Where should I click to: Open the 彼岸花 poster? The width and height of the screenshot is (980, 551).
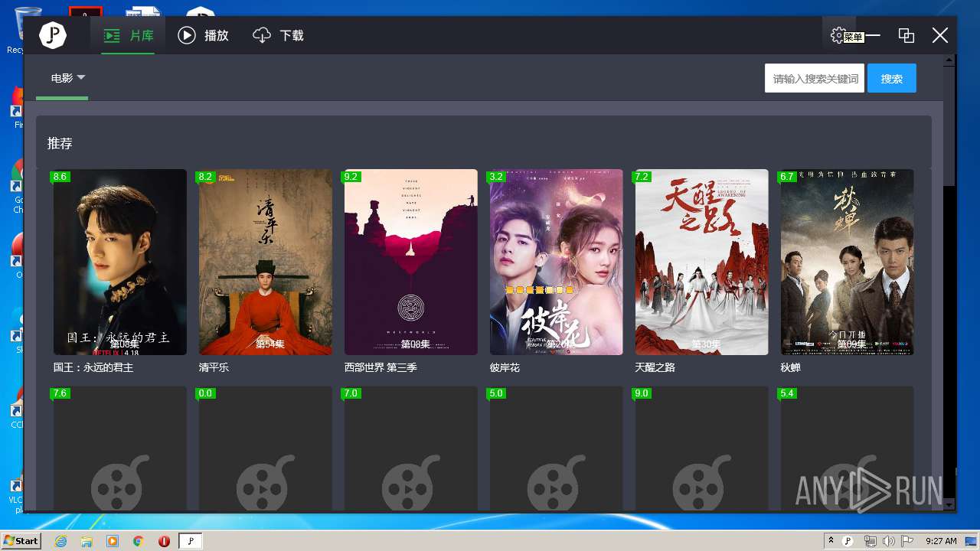tap(557, 262)
